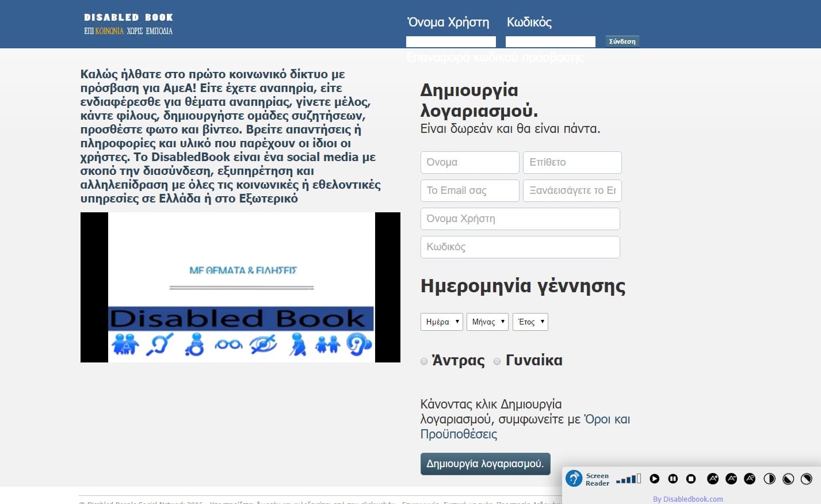The width and height of the screenshot is (821, 504).
Task: Adjust the screen reader volume bars
Action: click(x=628, y=479)
